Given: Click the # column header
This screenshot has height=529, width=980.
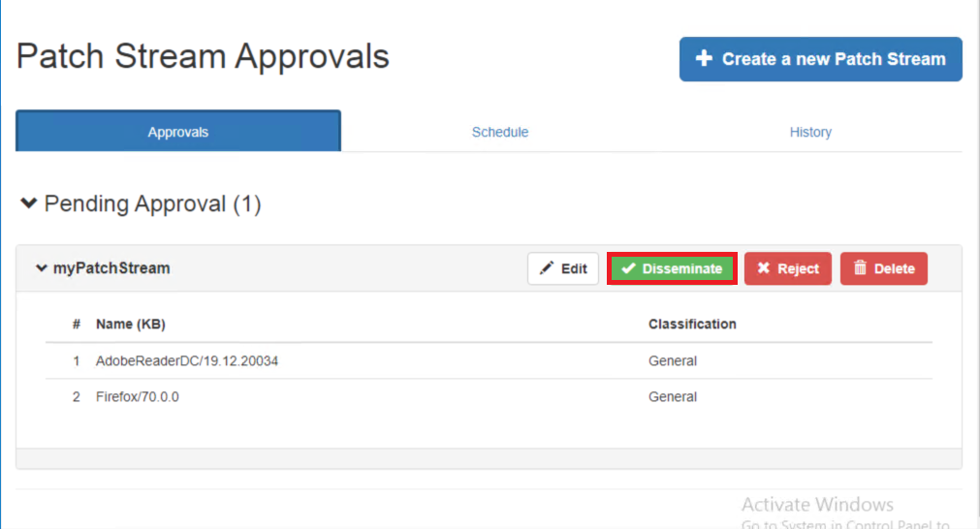Looking at the screenshot, I should coord(77,324).
